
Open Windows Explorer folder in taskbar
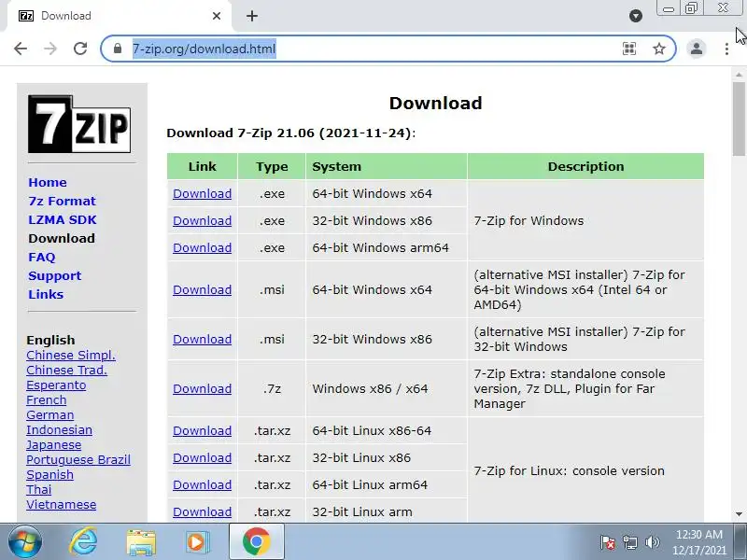141,542
